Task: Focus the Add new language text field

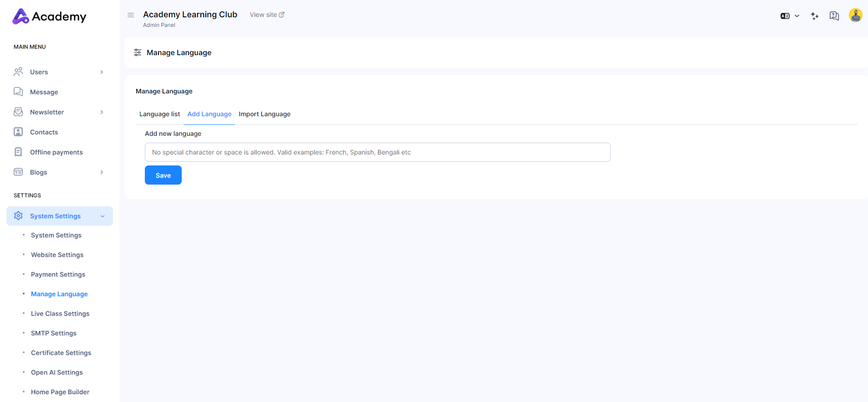Action: click(377, 152)
